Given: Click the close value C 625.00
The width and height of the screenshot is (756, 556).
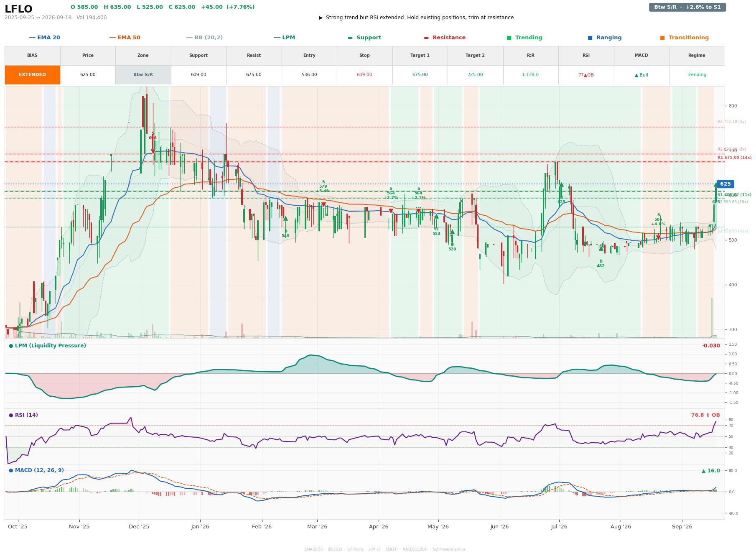Looking at the screenshot, I should point(182,7).
